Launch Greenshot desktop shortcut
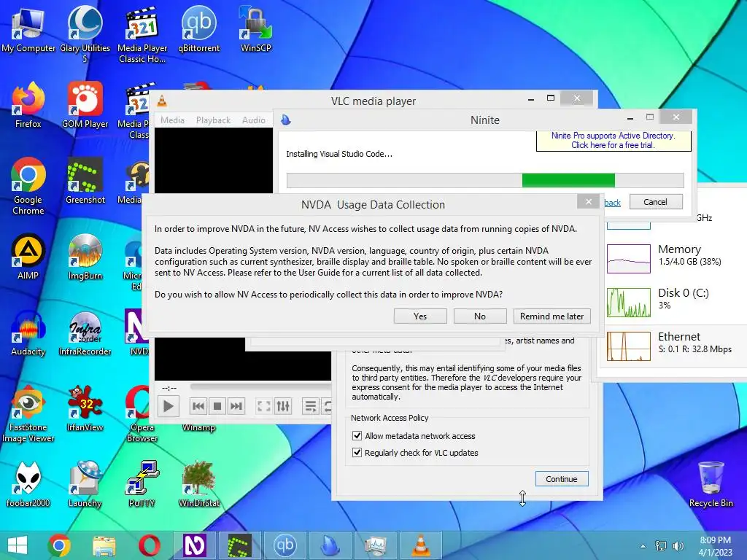Screen dimensions: 747x560 click(x=85, y=182)
